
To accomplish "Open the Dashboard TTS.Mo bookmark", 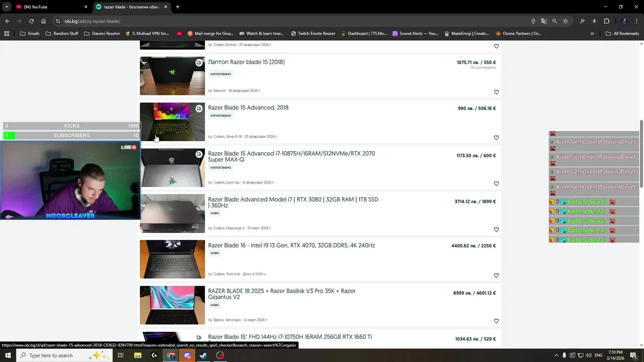I will [364, 34].
